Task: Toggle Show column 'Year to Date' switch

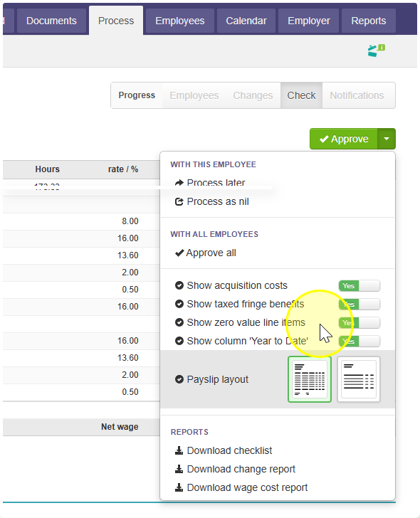Action: 359,342
